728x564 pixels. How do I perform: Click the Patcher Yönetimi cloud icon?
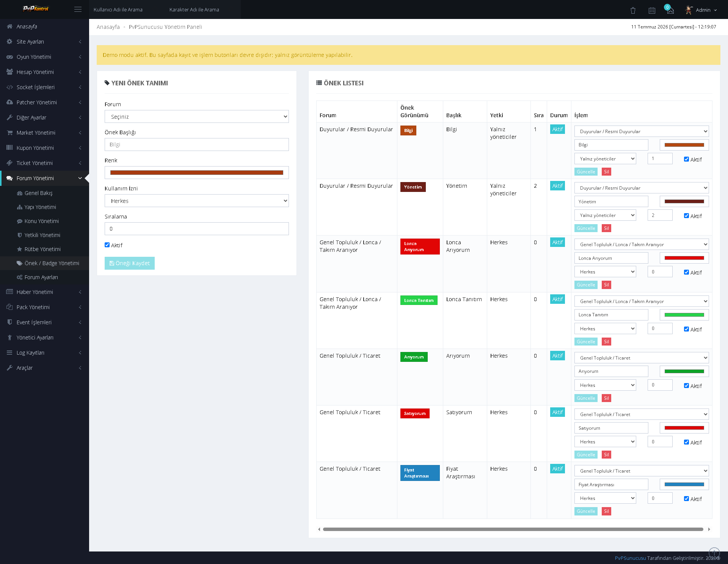click(9, 102)
